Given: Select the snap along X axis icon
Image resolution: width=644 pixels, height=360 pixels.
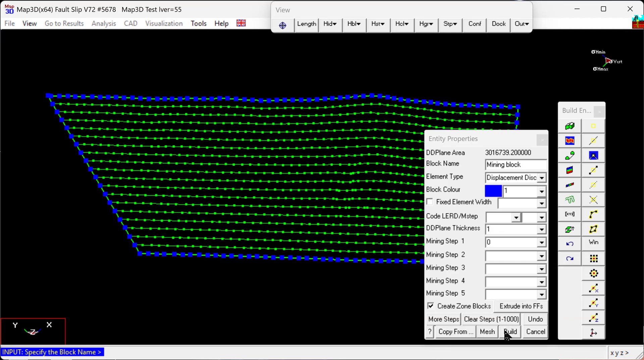Looking at the screenshot, I should [593, 288].
